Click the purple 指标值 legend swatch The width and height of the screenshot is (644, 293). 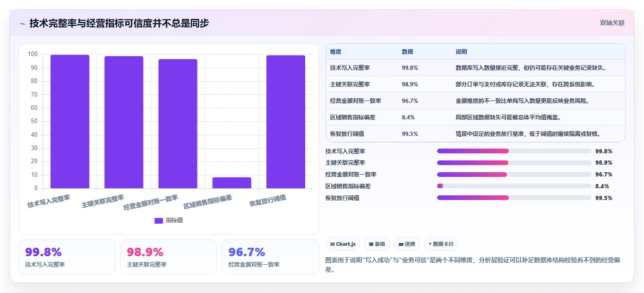click(x=159, y=220)
